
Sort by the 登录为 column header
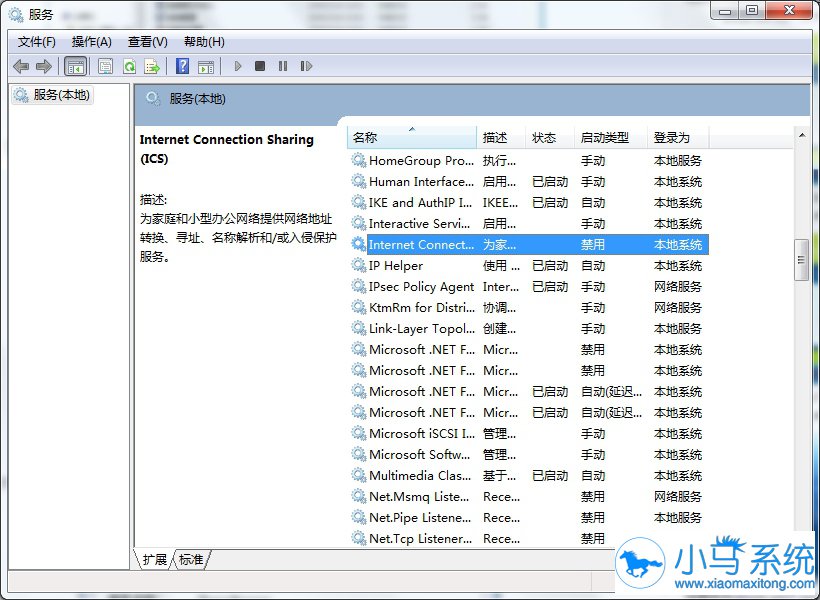678,138
